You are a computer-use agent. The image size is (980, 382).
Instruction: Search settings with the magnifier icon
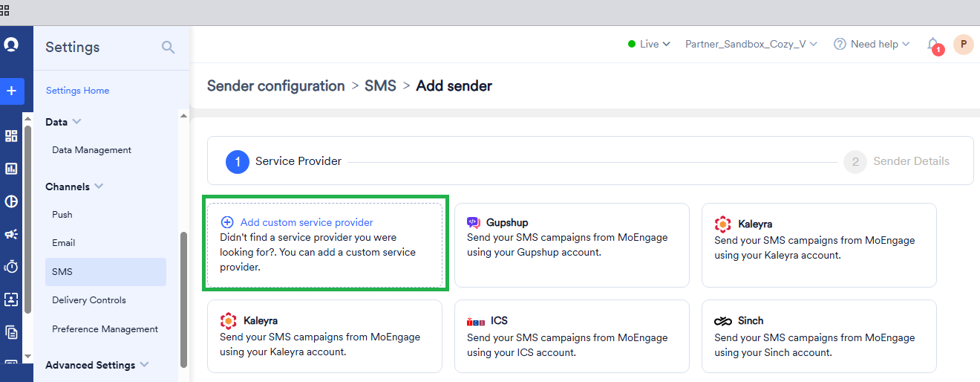tap(169, 48)
